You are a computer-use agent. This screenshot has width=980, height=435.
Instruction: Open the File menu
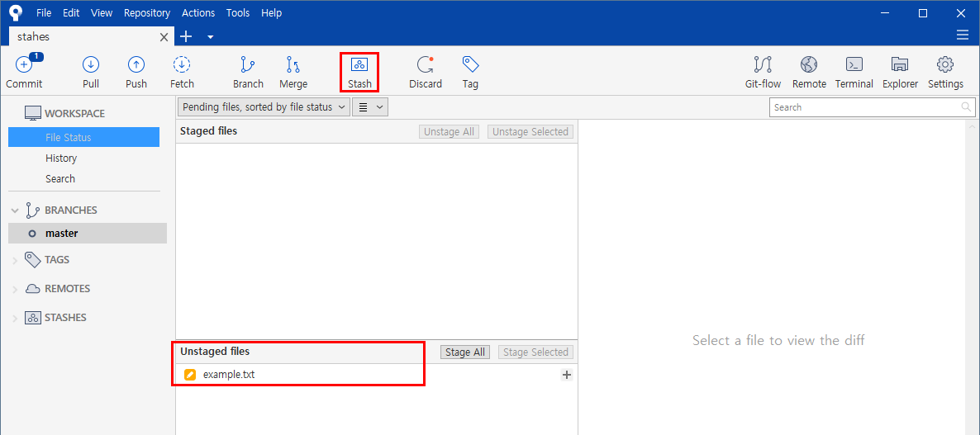click(44, 12)
